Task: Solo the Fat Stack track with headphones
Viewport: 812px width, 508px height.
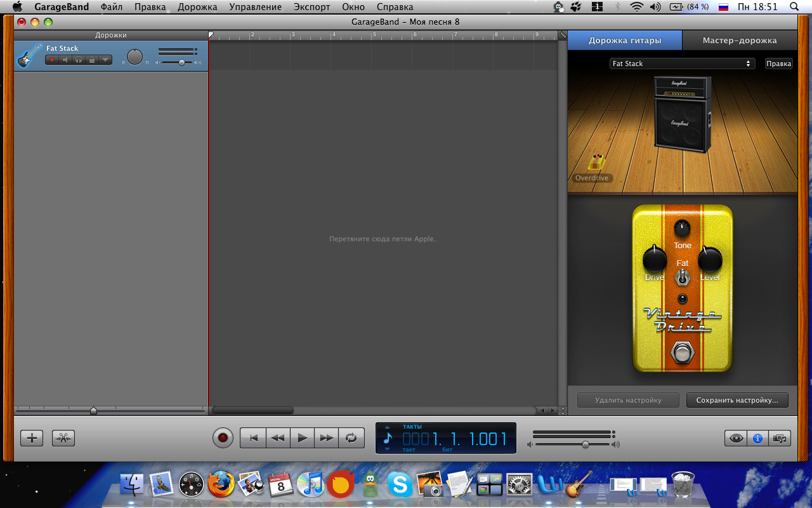Action: click(78, 60)
